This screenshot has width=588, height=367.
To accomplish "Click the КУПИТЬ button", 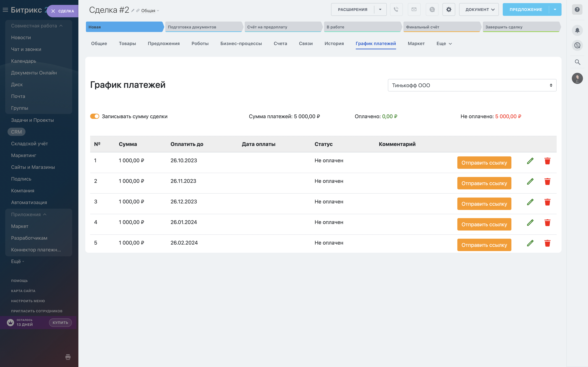I will pyautogui.click(x=60, y=322).
